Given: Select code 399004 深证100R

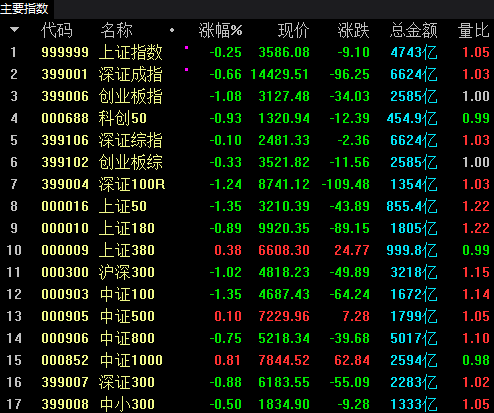Looking at the screenshot, I should (65, 184).
